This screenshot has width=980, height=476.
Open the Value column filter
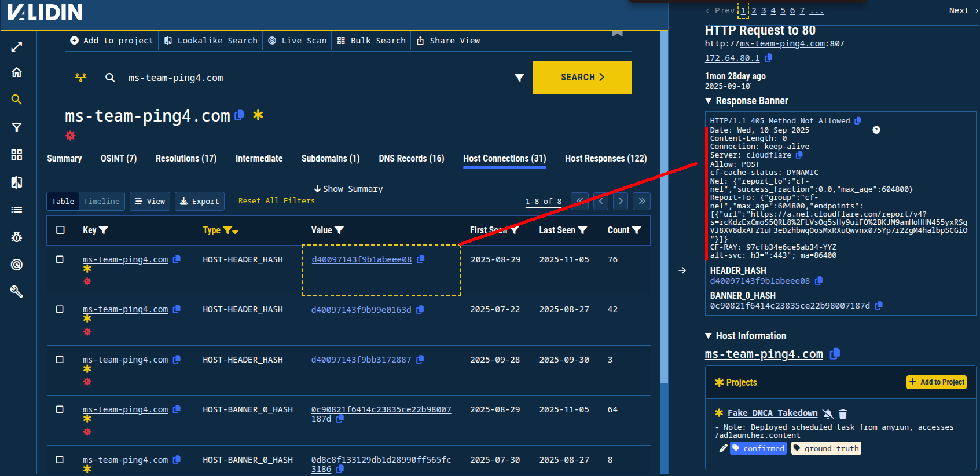click(x=339, y=230)
